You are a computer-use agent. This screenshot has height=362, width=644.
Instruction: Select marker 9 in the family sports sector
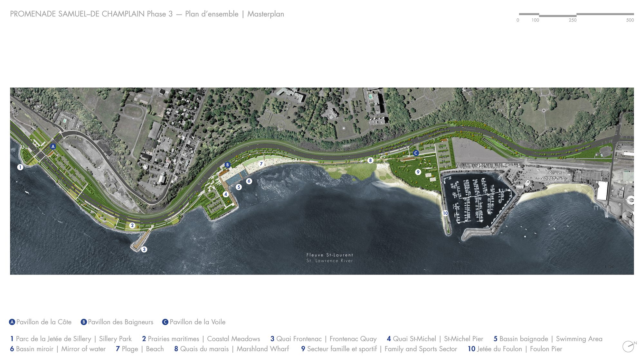coord(418,172)
